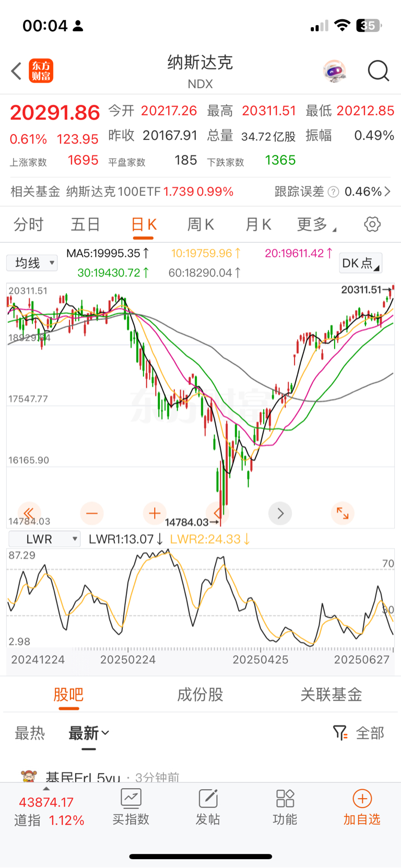Screen dimensions: 401x868
Task: Tap the battery indicator in status bar
Action: click(x=369, y=26)
